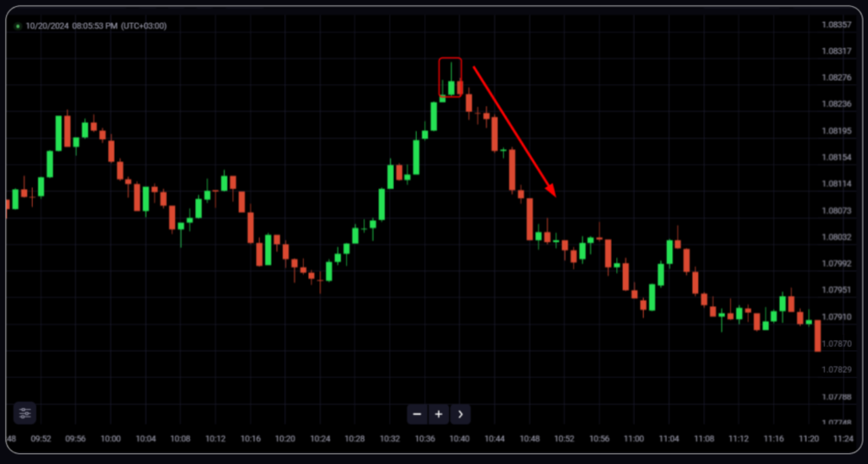Click price label 1.08154
The width and height of the screenshot is (868, 464).
836,157
